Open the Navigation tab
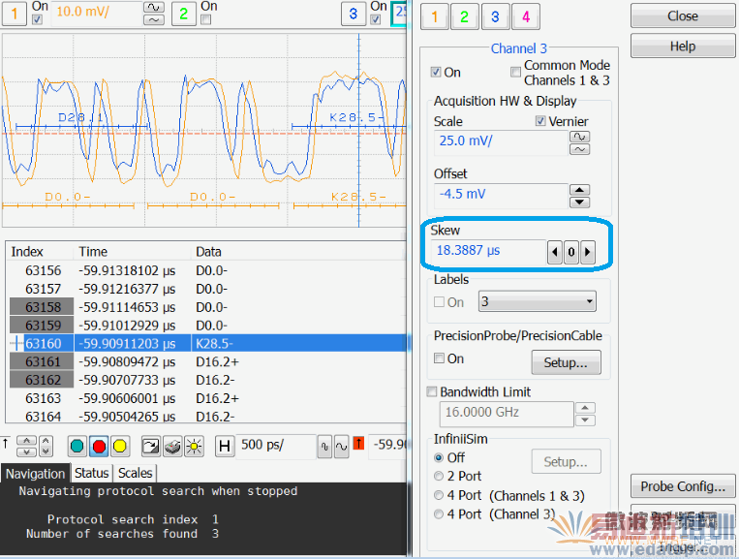Viewport: 739px width, 560px height. [35, 473]
